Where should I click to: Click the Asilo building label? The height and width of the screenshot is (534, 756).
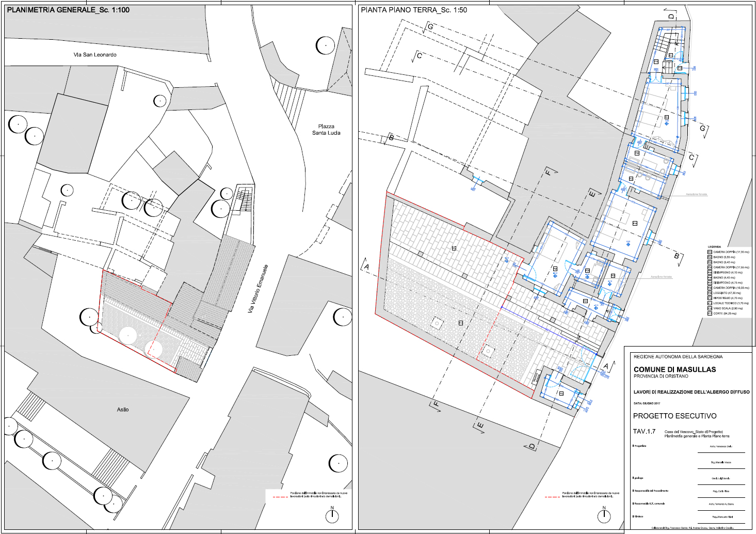[x=123, y=410]
